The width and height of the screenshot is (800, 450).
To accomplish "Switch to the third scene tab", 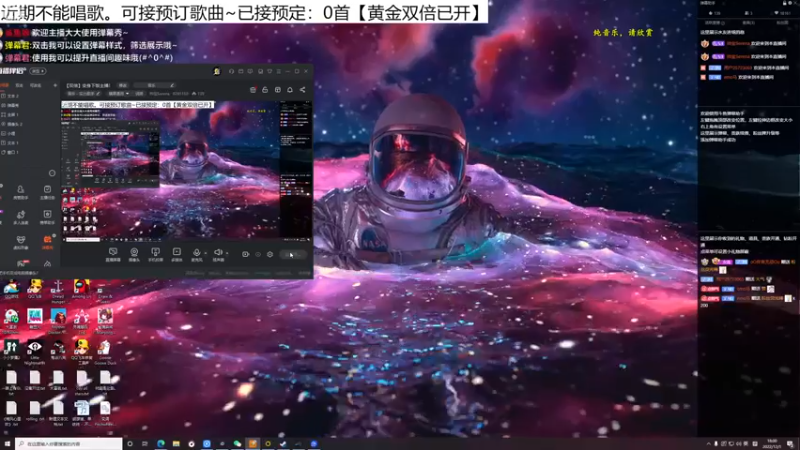I will pos(36,85).
